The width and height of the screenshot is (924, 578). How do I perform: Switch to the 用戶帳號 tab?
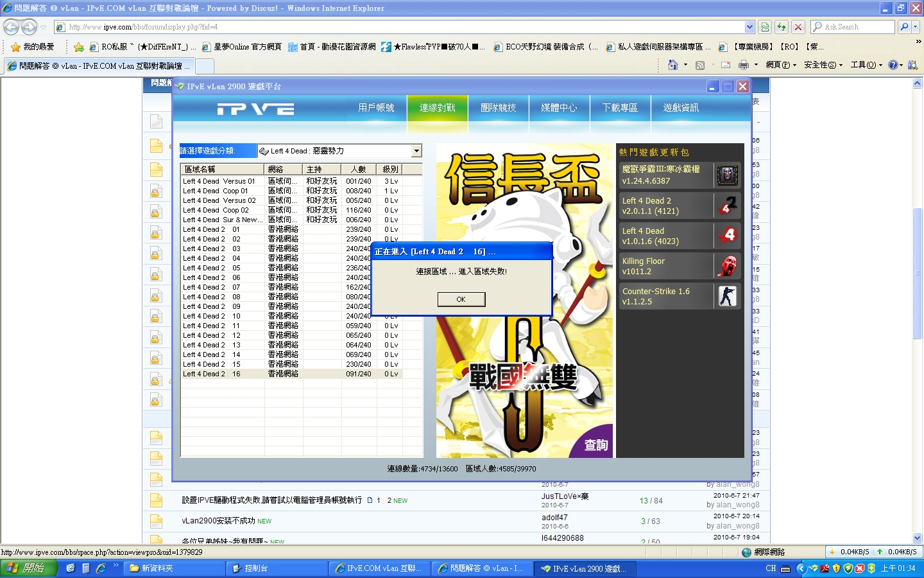376,108
